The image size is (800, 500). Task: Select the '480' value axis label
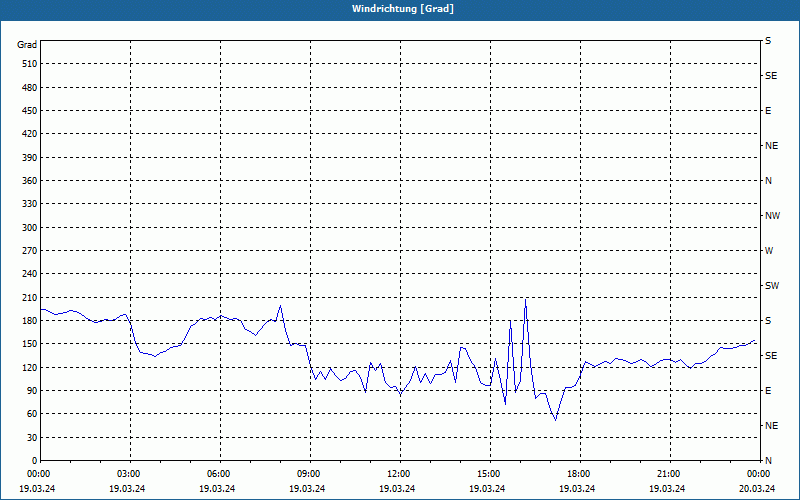click(30, 88)
